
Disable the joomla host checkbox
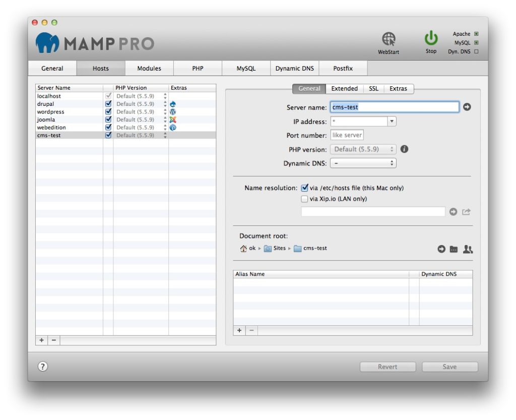(x=108, y=119)
